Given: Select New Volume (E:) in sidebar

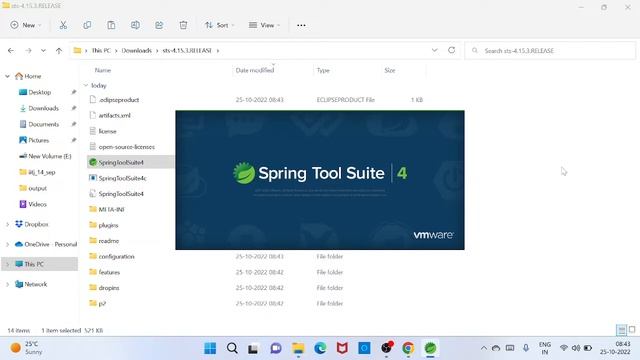Looking at the screenshot, I should 49,156.
